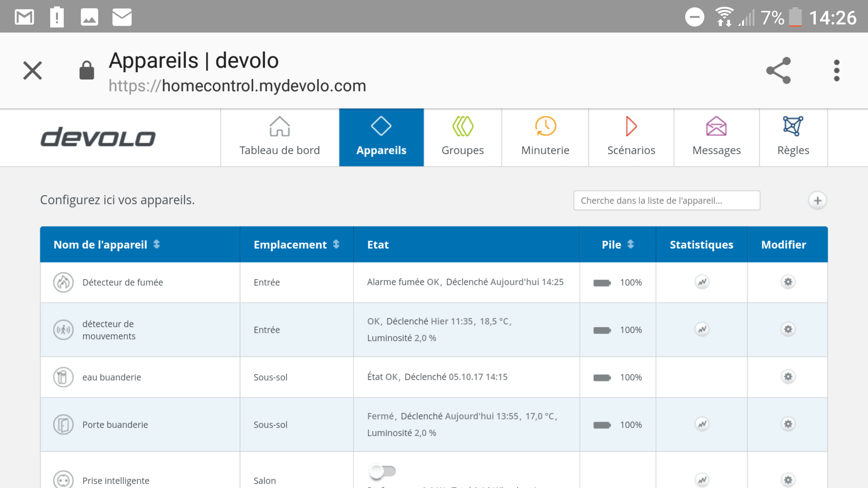The width and height of the screenshot is (868, 488).
Task: Click the Porte buanderie door icon
Action: (63, 425)
